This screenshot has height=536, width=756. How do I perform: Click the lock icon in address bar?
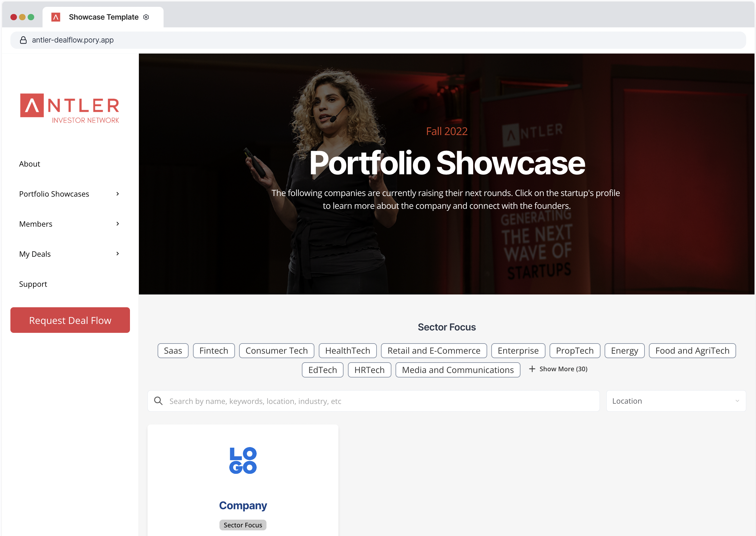coord(23,40)
